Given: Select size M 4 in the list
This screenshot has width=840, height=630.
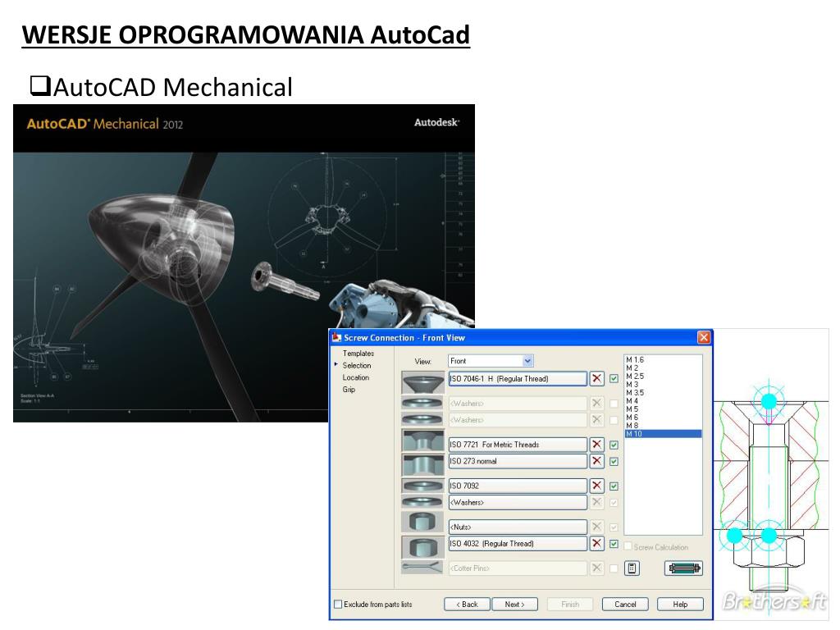Looking at the screenshot, I should click(663, 400).
